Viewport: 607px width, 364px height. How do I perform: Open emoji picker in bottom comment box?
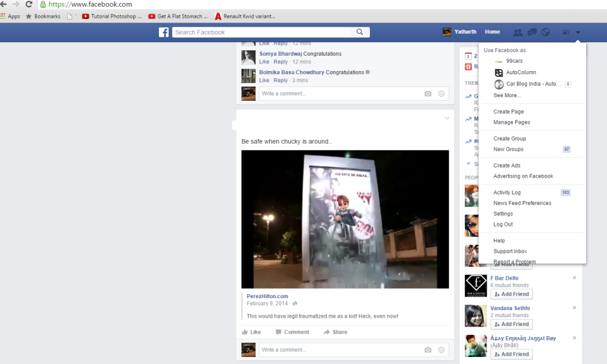[442, 350]
